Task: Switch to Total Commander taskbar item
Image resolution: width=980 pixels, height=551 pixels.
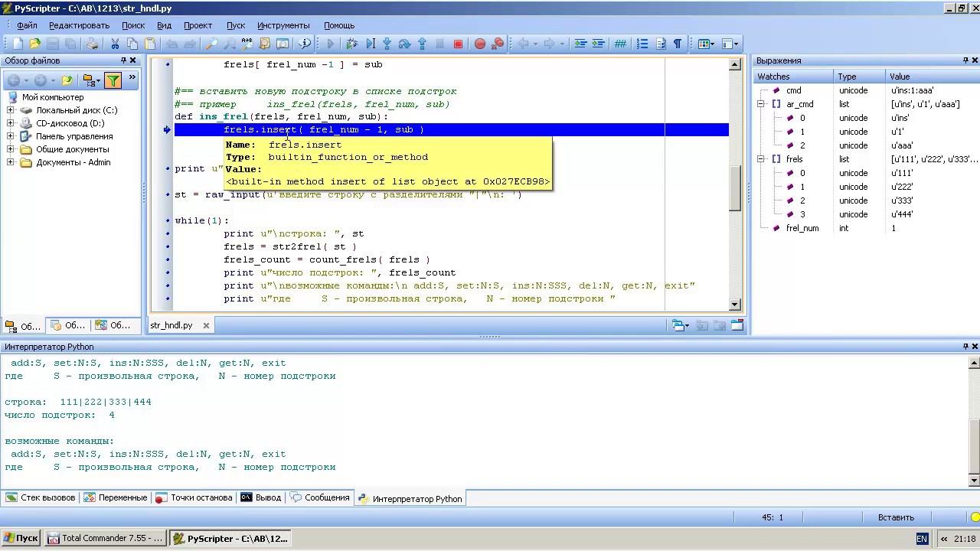Action: 106,538
